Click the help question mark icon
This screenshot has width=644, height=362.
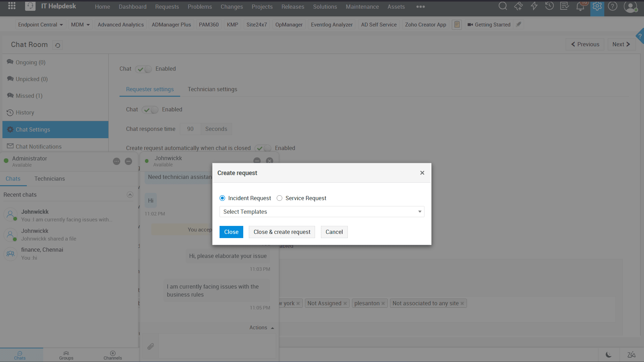[x=612, y=6]
